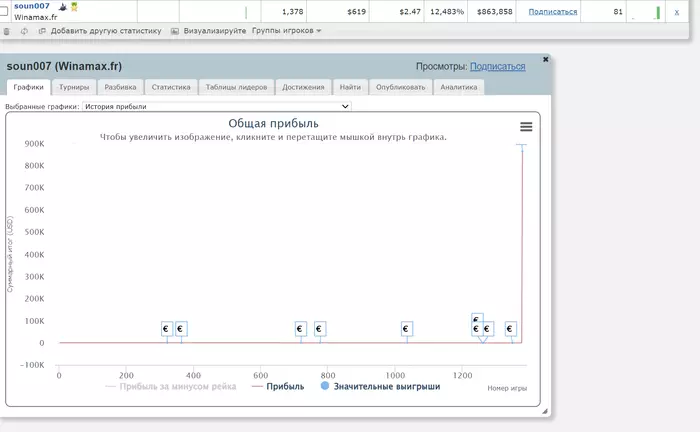Open the 'История прибыли' chart dropdown
This screenshot has height=432, width=700.
pyautogui.click(x=217, y=107)
